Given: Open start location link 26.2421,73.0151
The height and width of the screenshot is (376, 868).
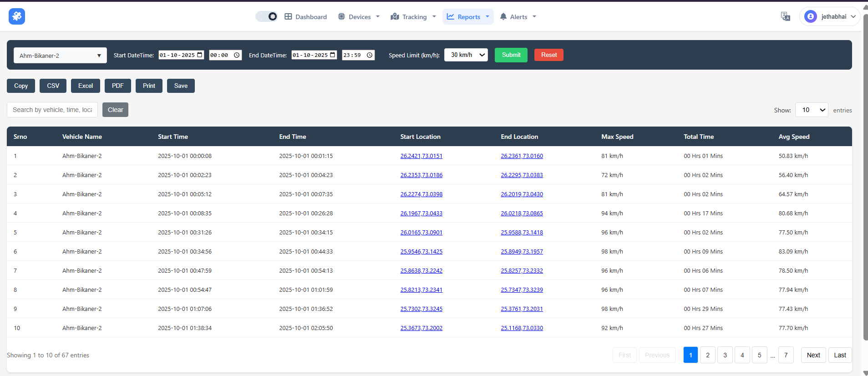Looking at the screenshot, I should 421,156.
